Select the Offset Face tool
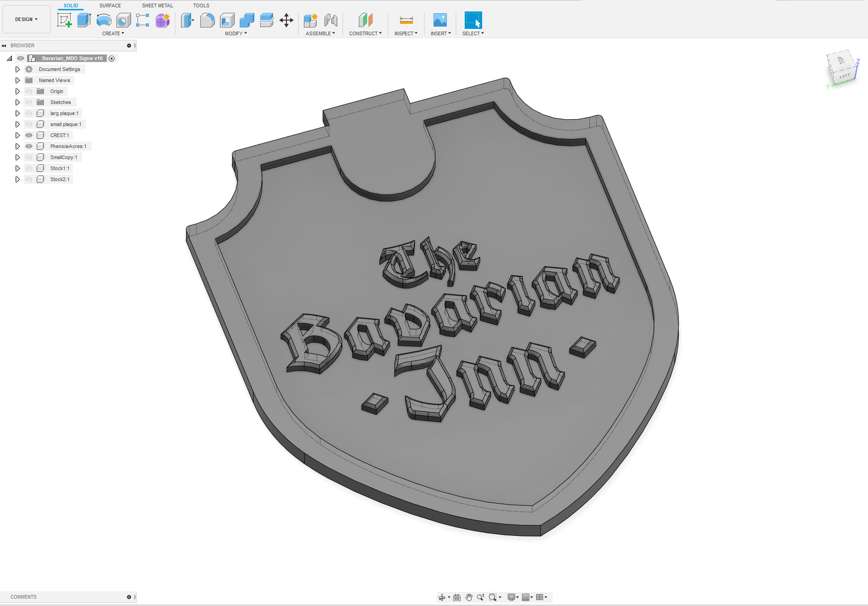868x606 pixels. (x=266, y=20)
